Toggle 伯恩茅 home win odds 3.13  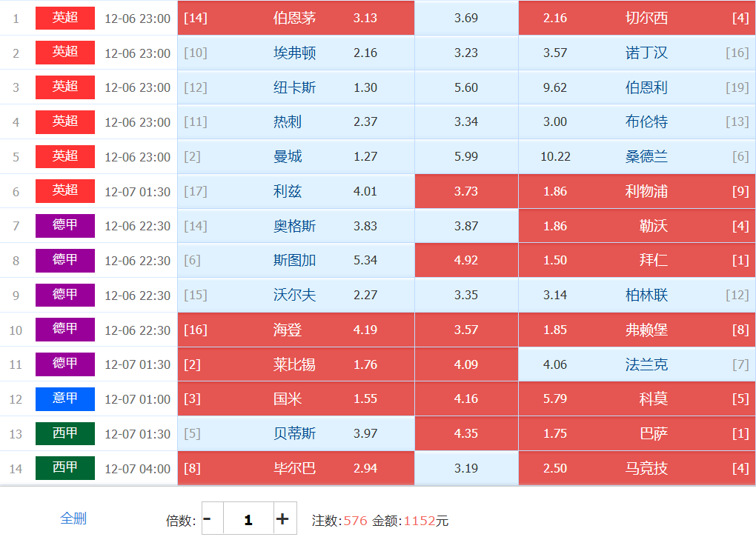[296, 18]
